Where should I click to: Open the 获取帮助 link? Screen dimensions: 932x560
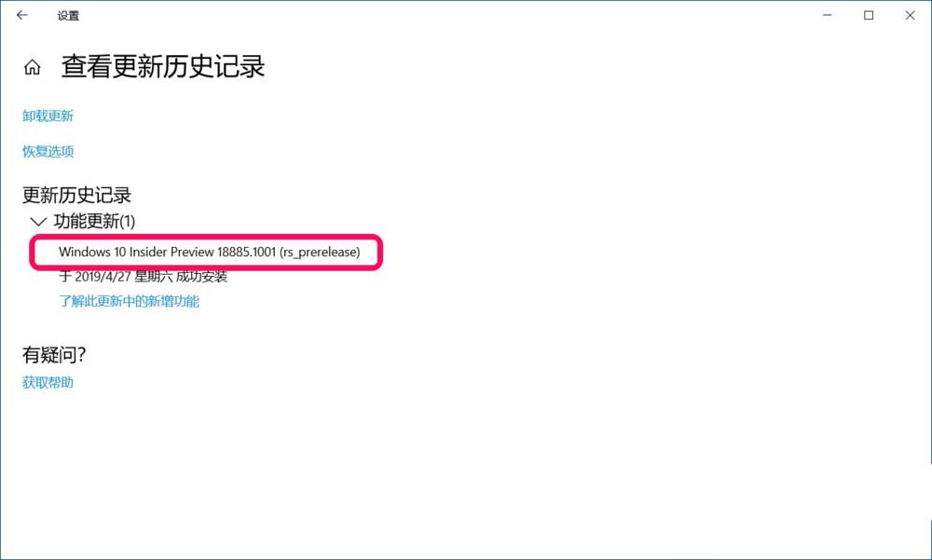(x=48, y=382)
